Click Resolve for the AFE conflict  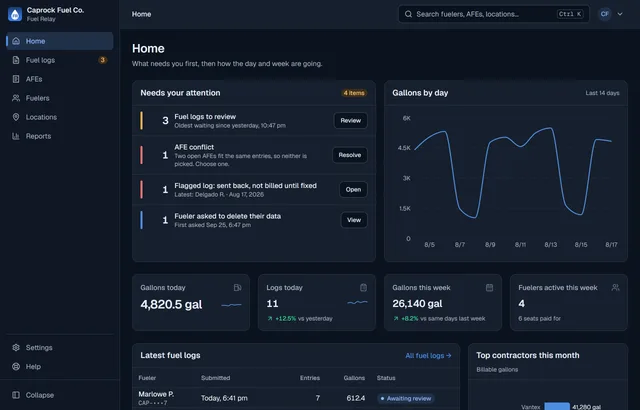[350, 155]
